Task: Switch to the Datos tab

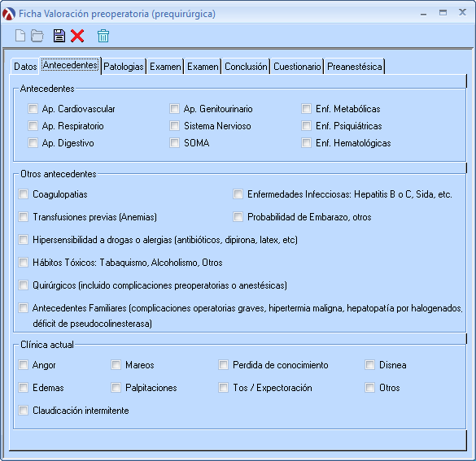Action: click(x=25, y=67)
